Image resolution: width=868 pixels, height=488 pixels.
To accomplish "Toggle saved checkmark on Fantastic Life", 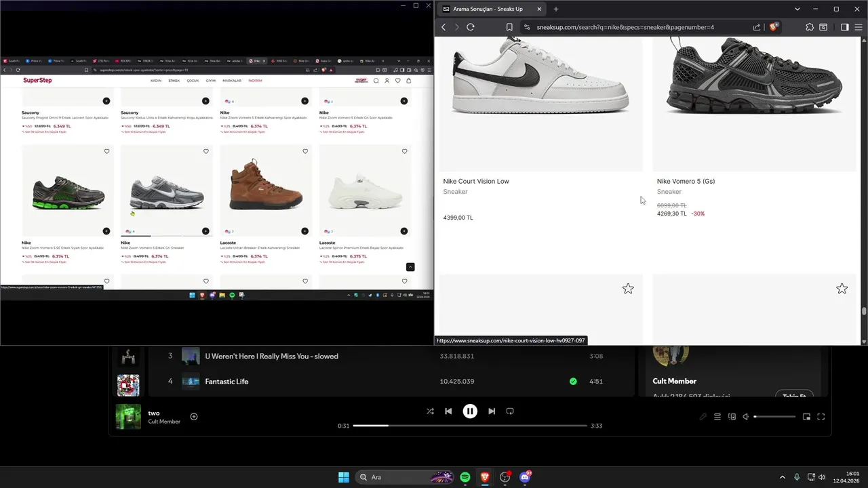I will click(x=573, y=382).
